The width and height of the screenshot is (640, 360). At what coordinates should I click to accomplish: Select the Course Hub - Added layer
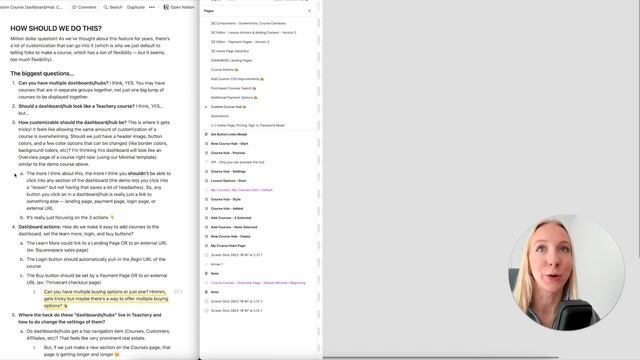227,209
